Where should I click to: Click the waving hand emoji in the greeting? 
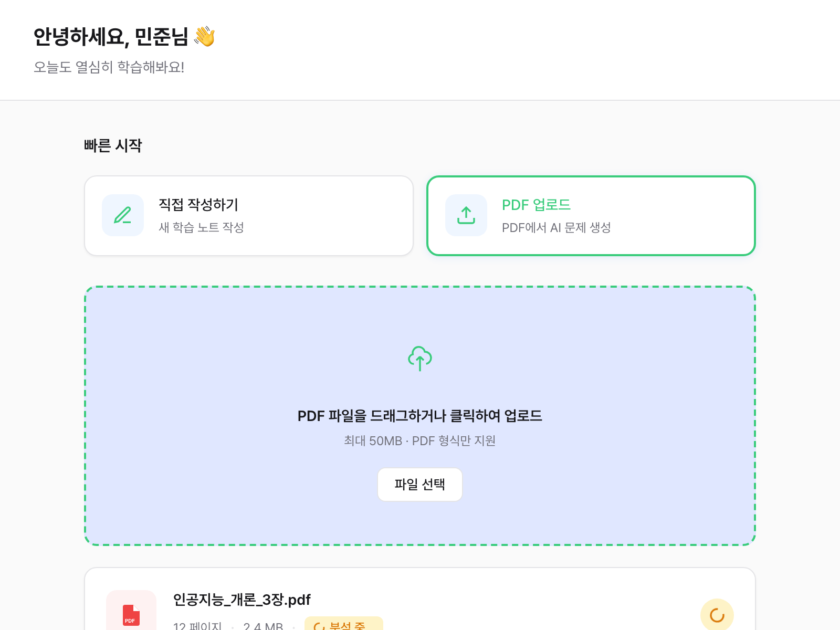(204, 37)
